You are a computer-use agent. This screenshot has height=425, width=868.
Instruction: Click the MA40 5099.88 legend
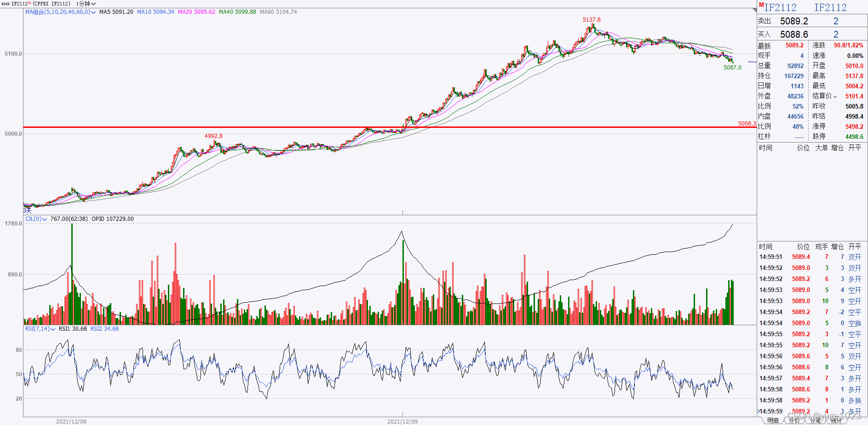pos(237,12)
